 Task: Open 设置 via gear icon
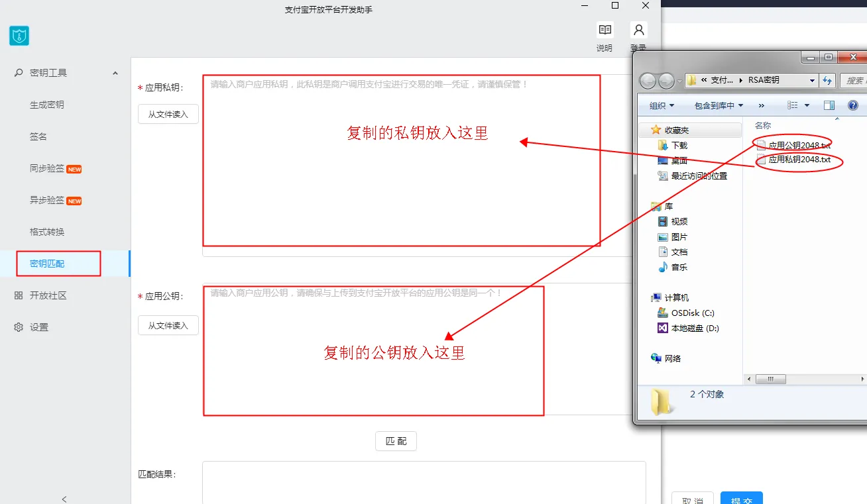[x=19, y=327]
